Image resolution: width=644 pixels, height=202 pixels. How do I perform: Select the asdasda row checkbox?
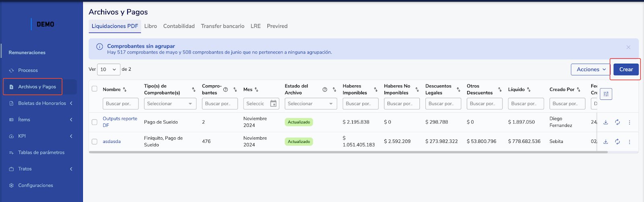(95, 142)
